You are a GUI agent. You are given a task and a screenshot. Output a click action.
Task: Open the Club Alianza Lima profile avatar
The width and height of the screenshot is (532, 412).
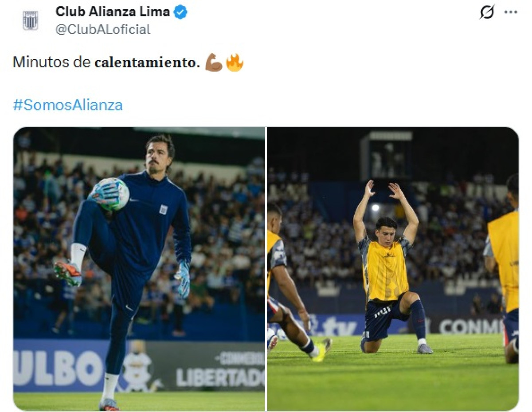coord(31,20)
